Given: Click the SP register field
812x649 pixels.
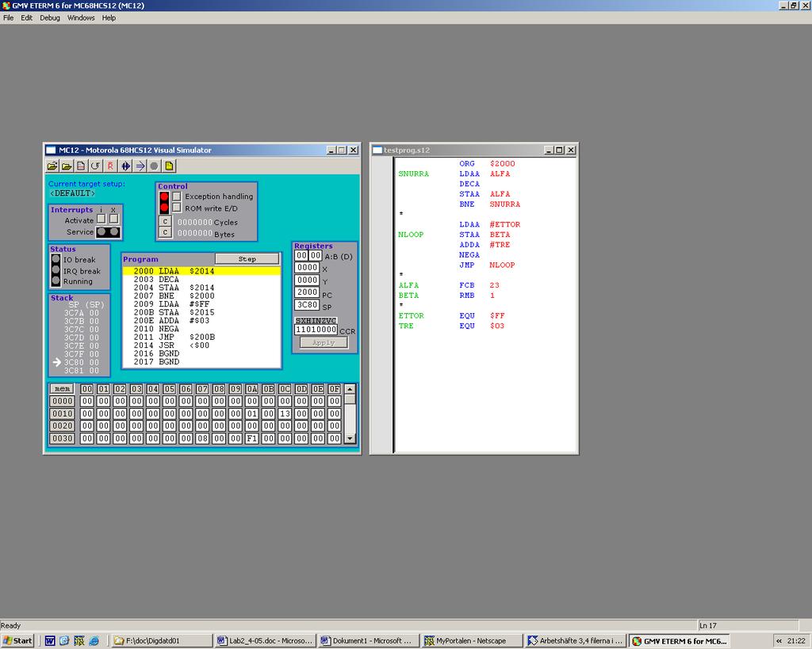Looking at the screenshot, I should point(307,305).
